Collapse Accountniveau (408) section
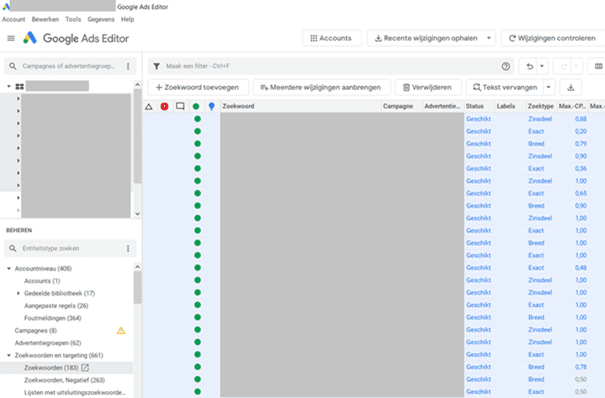605x398 pixels. pyautogui.click(x=9, y=268)
